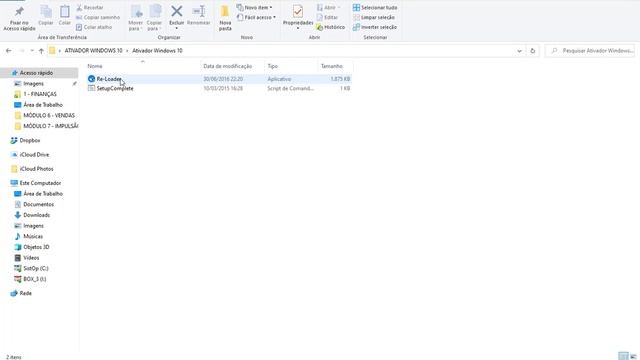Open iCloud Drive in the sidebar
The width and height of the screenshot is (640, 360).
[x=34, y=154]
